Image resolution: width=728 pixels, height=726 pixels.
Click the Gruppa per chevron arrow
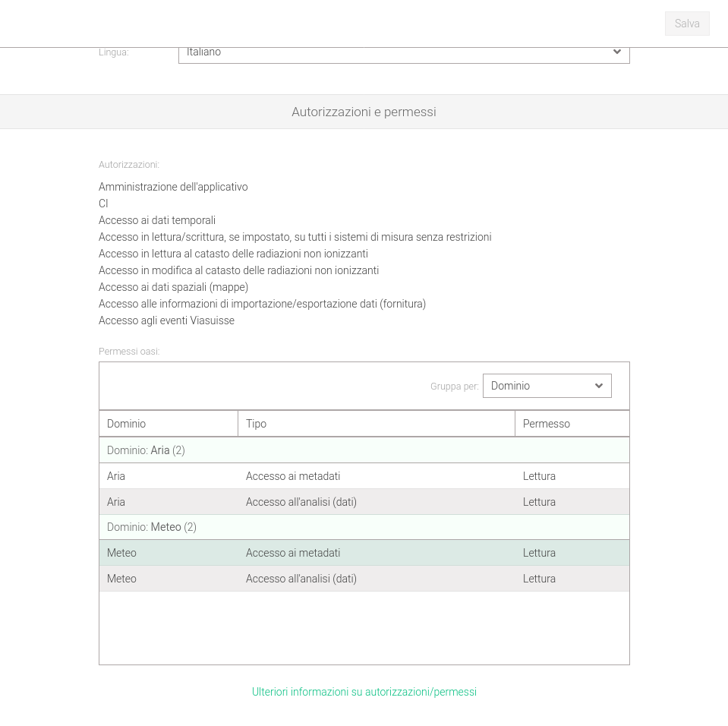(598, 386)
